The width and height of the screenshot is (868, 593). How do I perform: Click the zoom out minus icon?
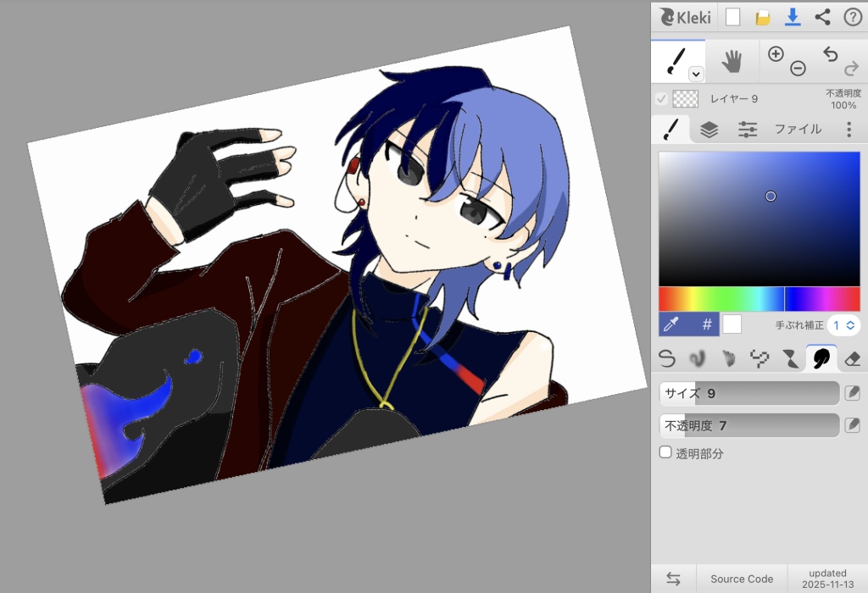tap(798, 69)
